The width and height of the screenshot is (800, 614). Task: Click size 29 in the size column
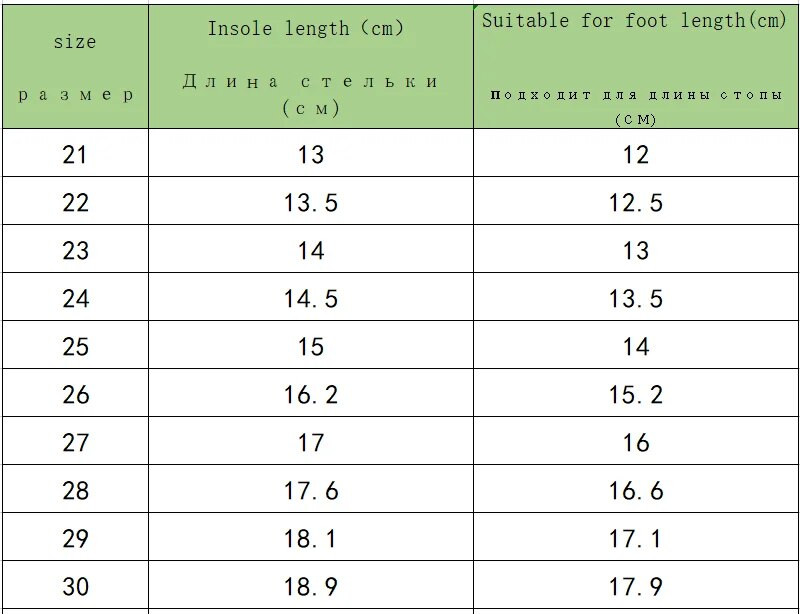75,539
